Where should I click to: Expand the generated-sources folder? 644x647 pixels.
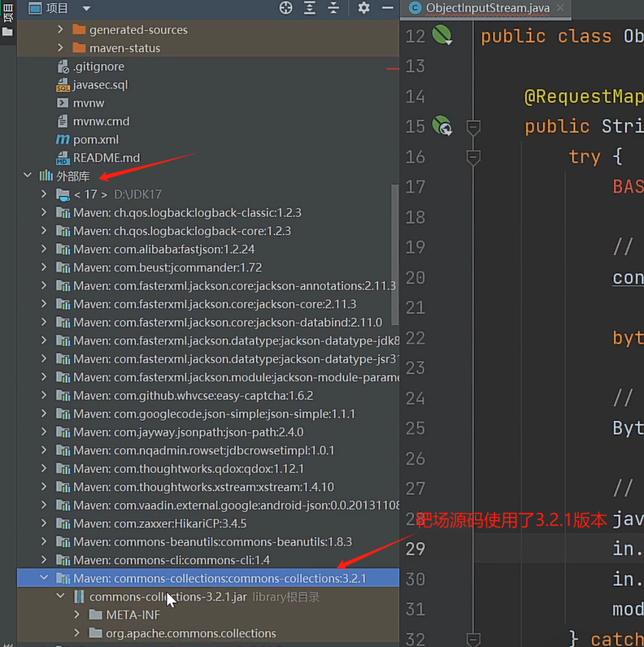(x=61, y=29)
